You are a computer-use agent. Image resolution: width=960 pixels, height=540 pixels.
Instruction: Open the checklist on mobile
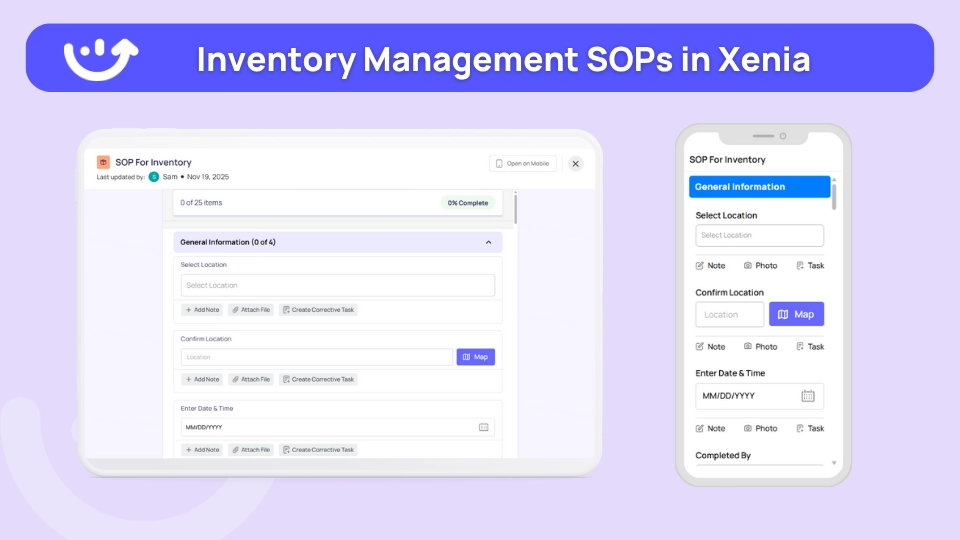click(x=523, y=163)
